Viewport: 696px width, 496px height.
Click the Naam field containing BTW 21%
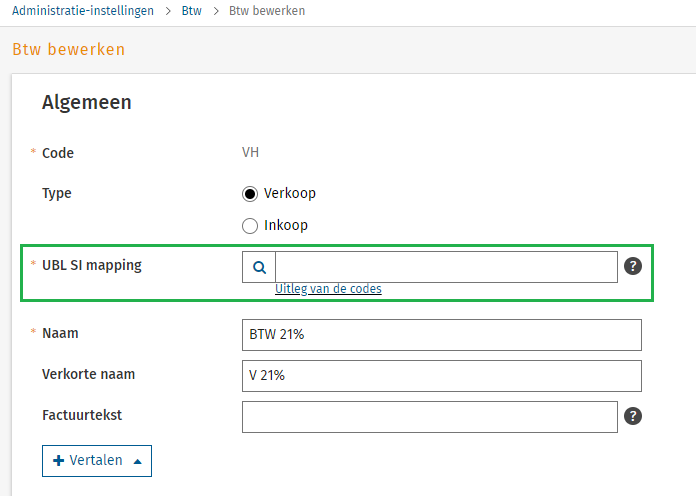441,335
